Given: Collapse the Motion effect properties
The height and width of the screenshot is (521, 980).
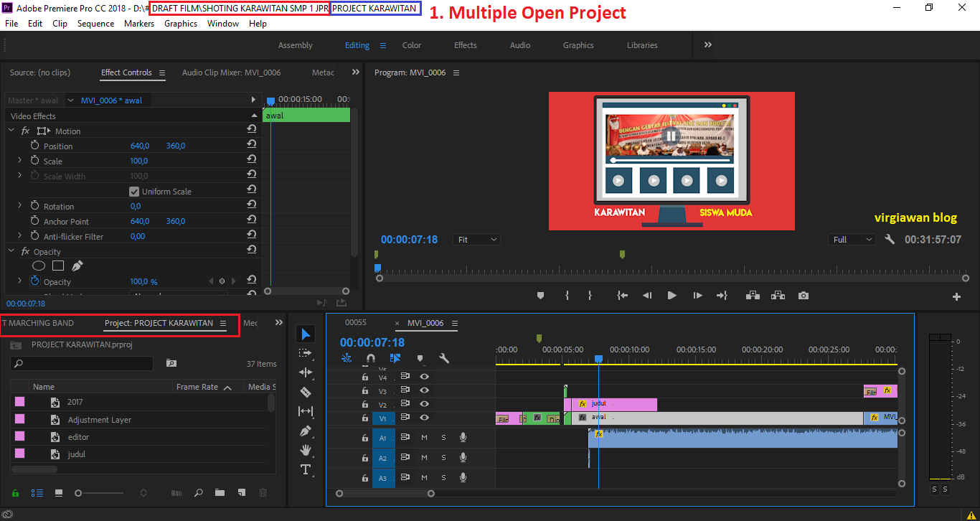Looking at the screenshot, I should click(11, 131).
